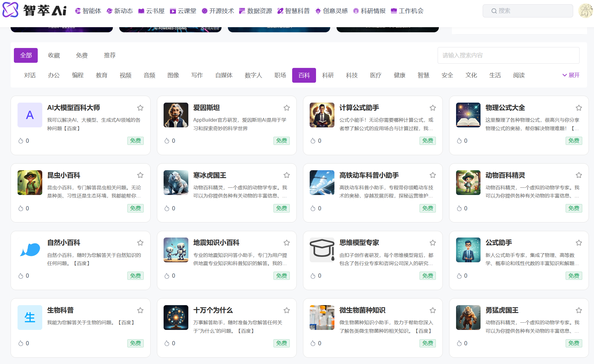
Task: Click the flame icon on 生物科普
Action: 21,343
